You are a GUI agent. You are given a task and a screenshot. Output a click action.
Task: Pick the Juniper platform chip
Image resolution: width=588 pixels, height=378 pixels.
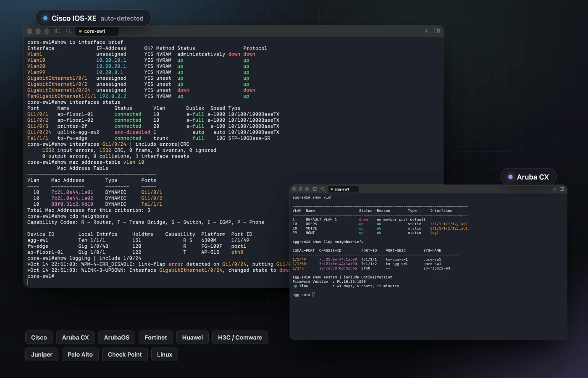coord(42,354)
